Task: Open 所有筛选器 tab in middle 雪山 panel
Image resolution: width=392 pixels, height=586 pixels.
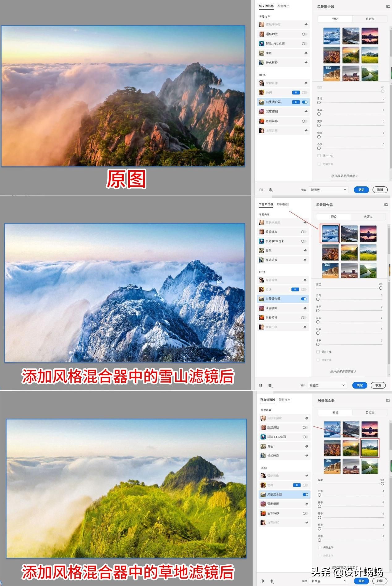Action: click(266, 204)
